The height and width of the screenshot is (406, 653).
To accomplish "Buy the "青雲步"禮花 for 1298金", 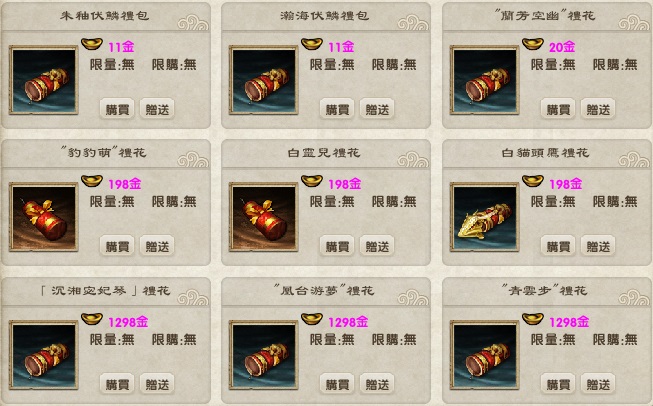I will (558, 384).
